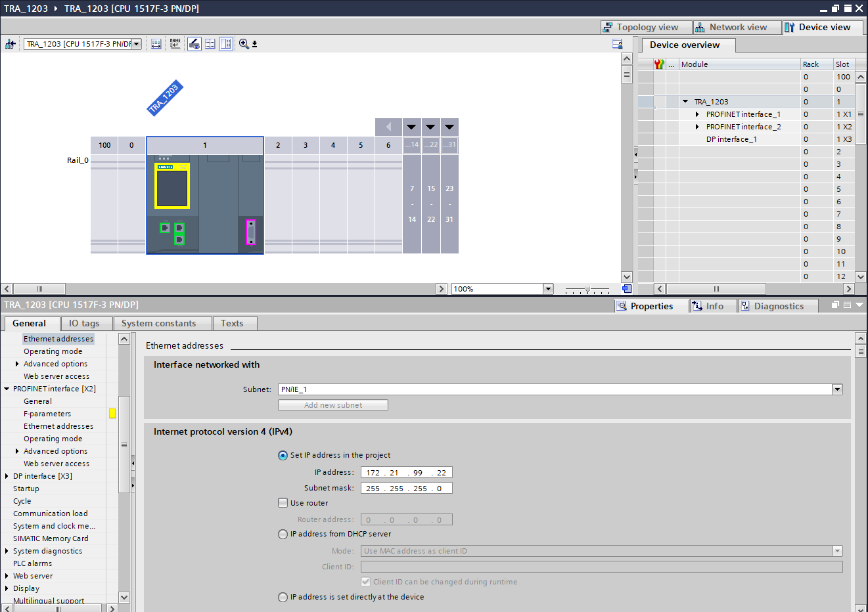Click the zoom slider handle in device view

[x=587, y=289]
